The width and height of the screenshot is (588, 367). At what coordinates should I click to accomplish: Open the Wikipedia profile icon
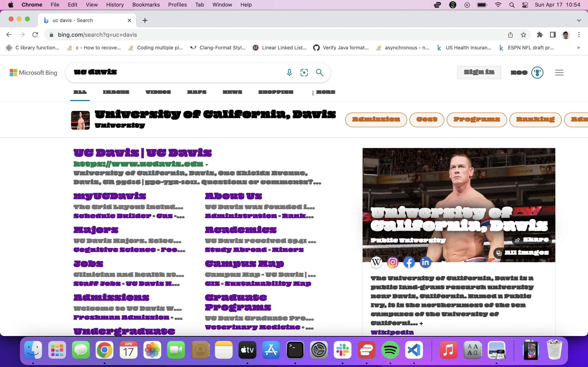[x=376, y=262]
